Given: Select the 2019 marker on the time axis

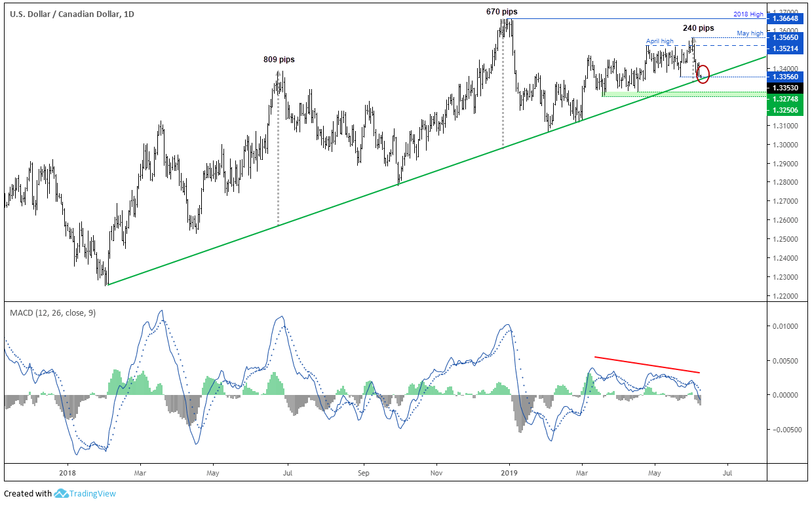Looking at the screenshot, I should (x=509, y=472).
